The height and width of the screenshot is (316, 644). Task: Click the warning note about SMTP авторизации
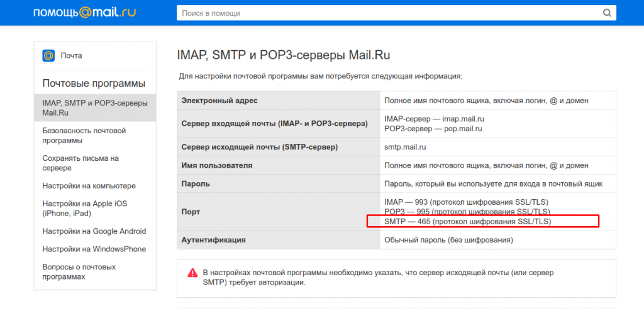tap(378, 278)
